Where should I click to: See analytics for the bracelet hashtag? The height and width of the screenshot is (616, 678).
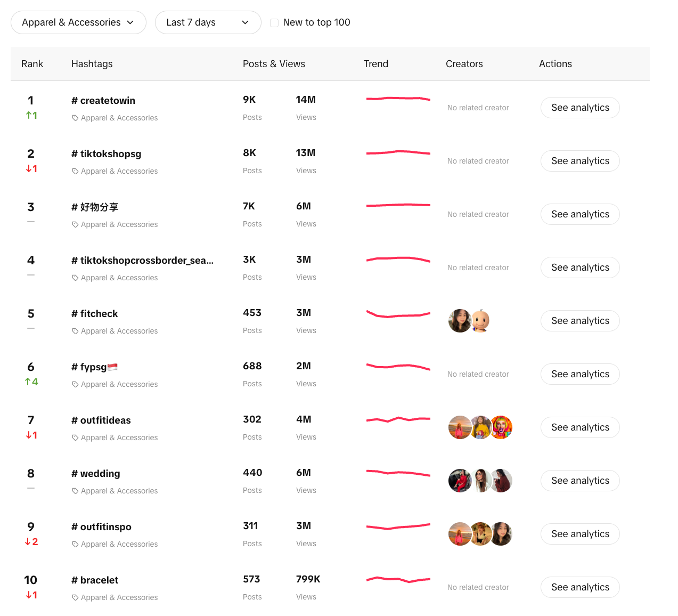[580, 587]
